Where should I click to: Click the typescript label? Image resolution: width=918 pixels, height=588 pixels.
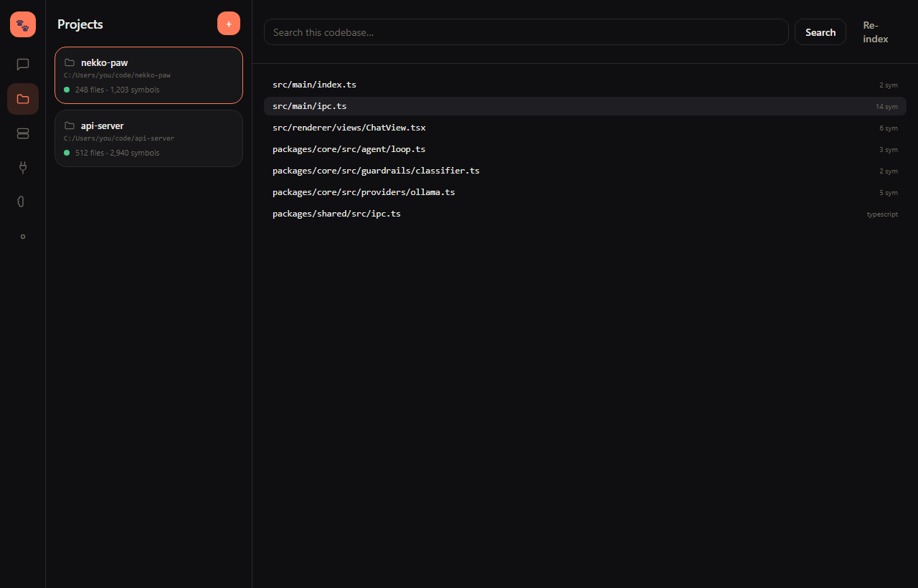882,214
